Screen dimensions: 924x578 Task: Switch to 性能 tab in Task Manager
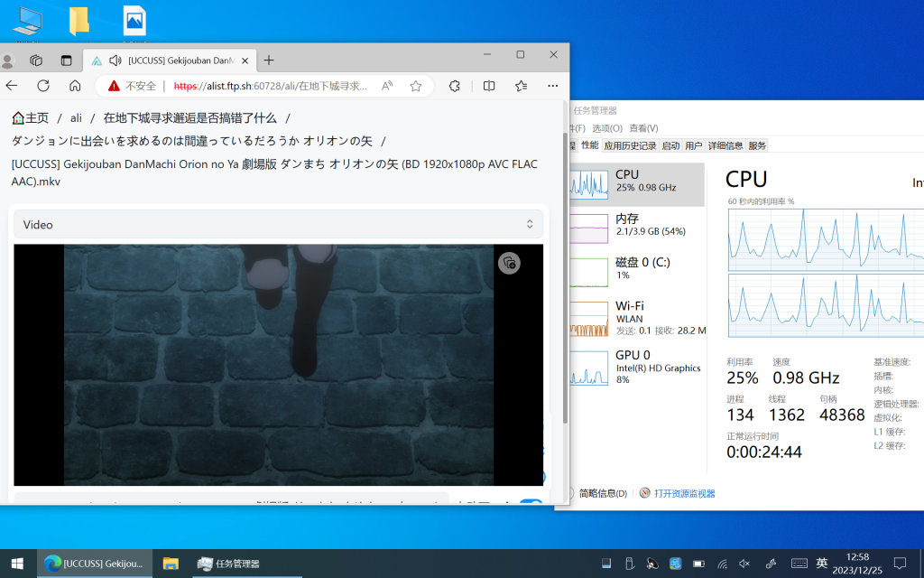(590, 145)
